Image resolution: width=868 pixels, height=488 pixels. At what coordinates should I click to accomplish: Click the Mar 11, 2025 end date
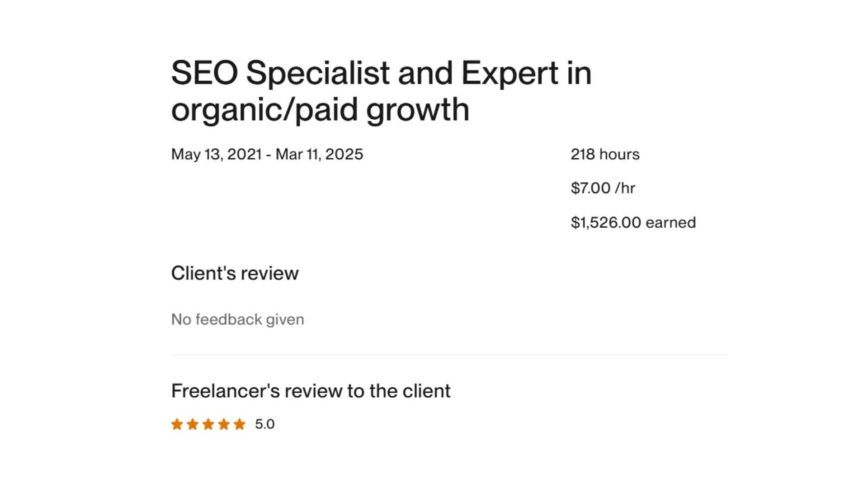[x=319, y=155]
